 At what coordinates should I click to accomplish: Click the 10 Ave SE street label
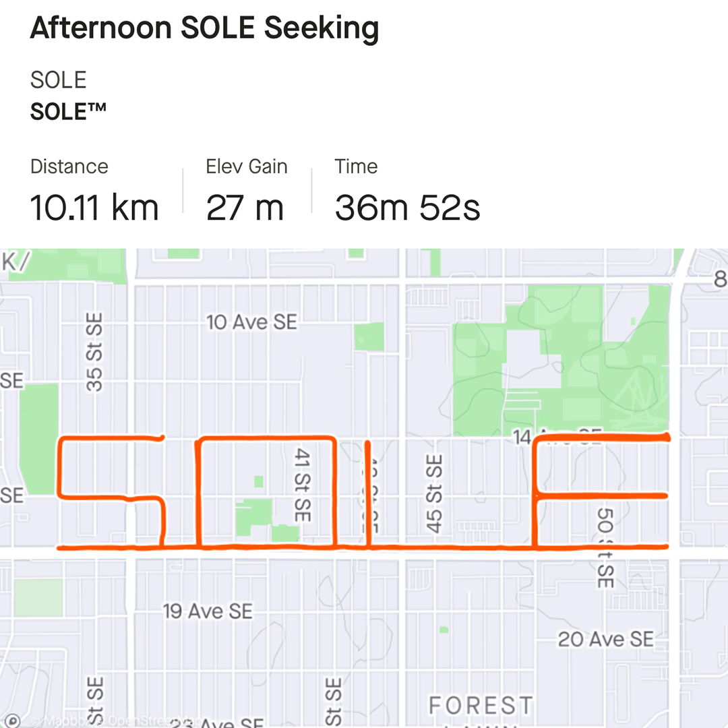[x=251, y=322]
